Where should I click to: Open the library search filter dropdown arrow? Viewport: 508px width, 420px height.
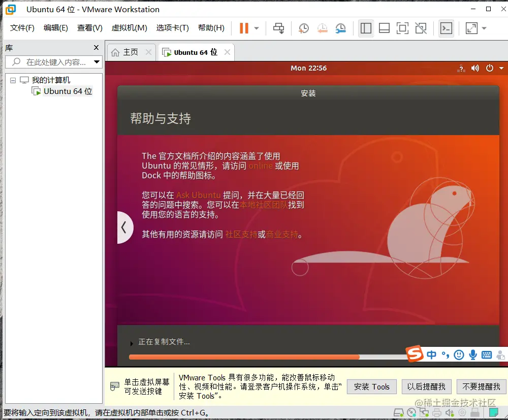click(97, 62)
